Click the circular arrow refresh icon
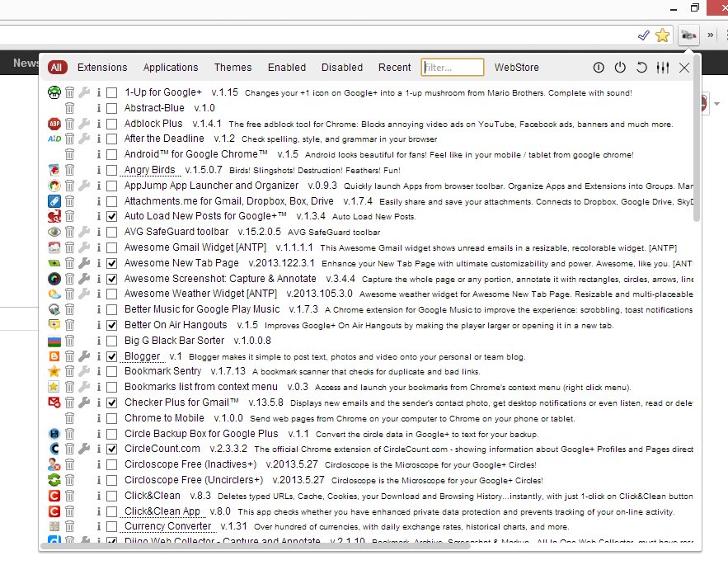 point(641,68)
